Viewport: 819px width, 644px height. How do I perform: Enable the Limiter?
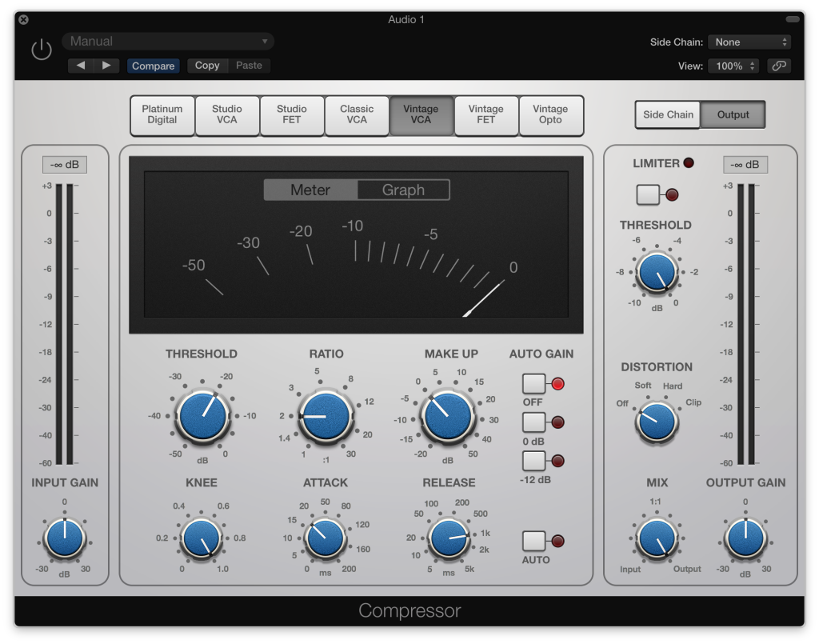(x=649, y=194)
